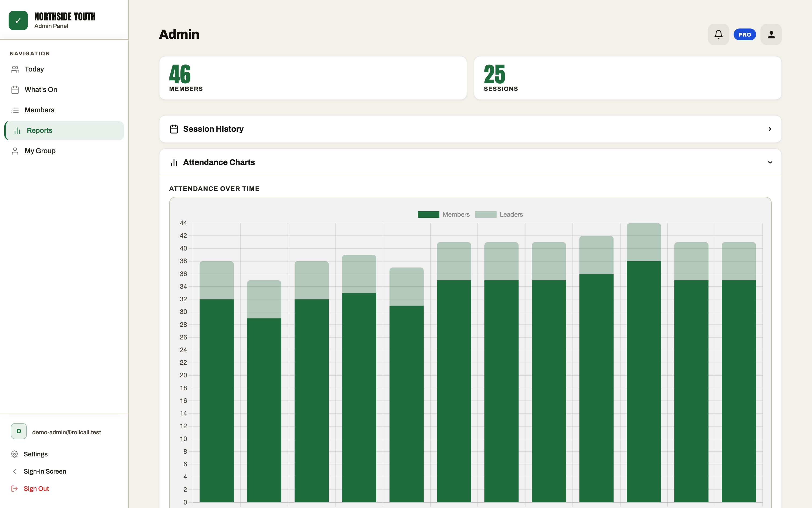Toggle the Members legend swatch
Image resolution: width=812 pixels, height=508 pixels.
pyautogui.click(x=429, y=214)
